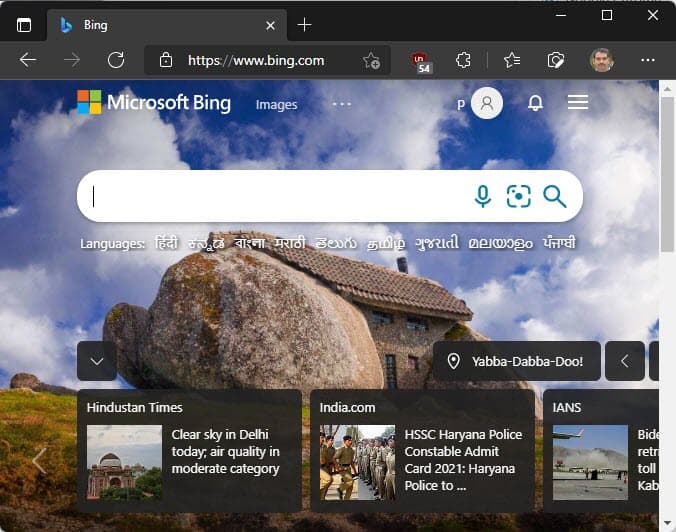Image resolution: width=676 pixels, height=532 pixels.
Task: Open the browser Settings and more menu
Action: 647,60
